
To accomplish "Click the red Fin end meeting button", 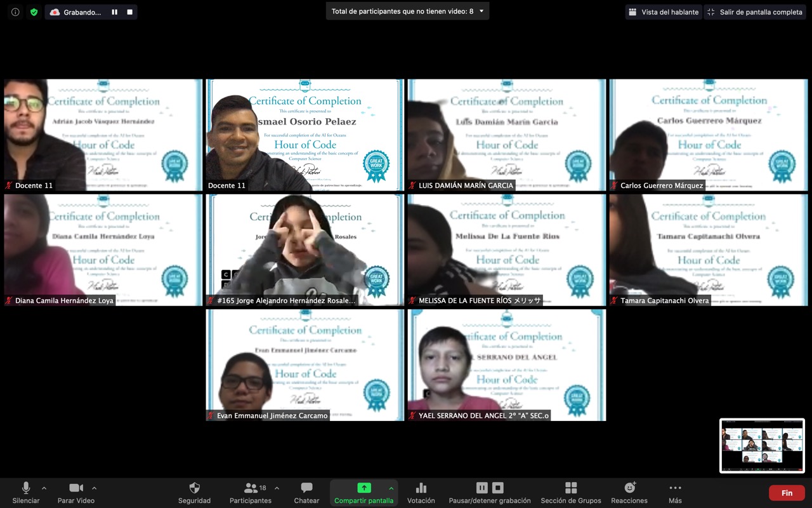I will click(x=787, y=493).
